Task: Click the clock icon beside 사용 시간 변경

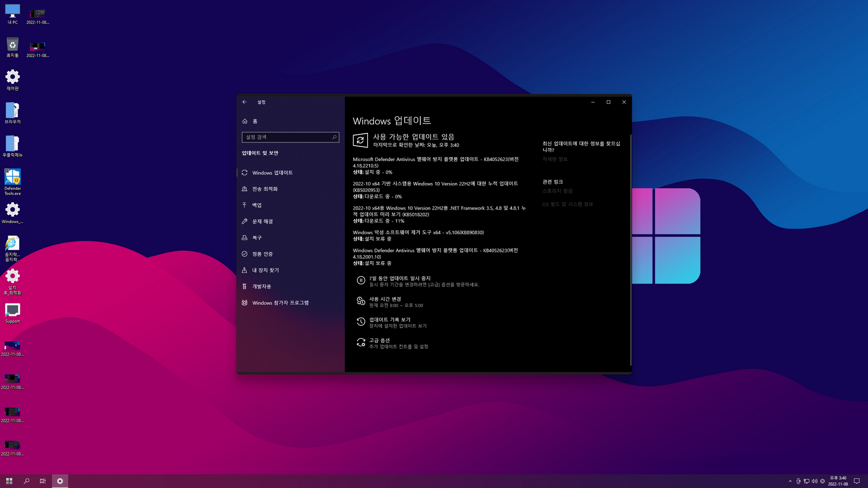Action: (361, 301)
